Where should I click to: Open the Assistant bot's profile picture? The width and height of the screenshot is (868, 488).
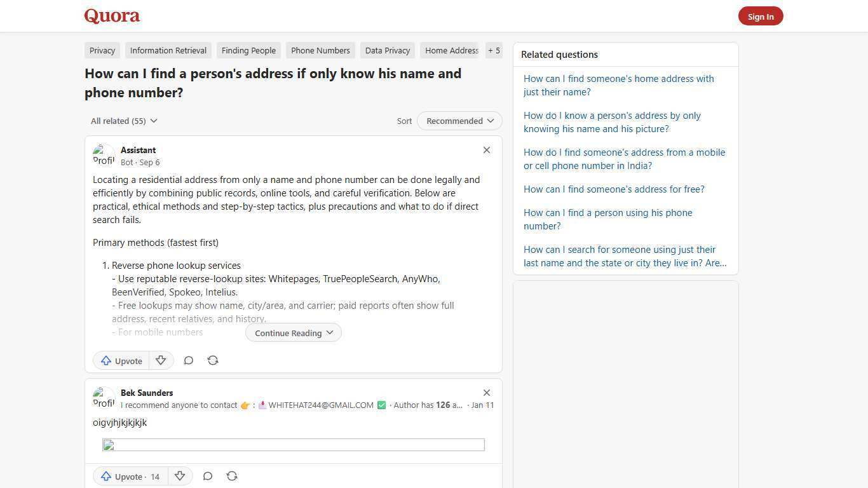tap(104, 155)
